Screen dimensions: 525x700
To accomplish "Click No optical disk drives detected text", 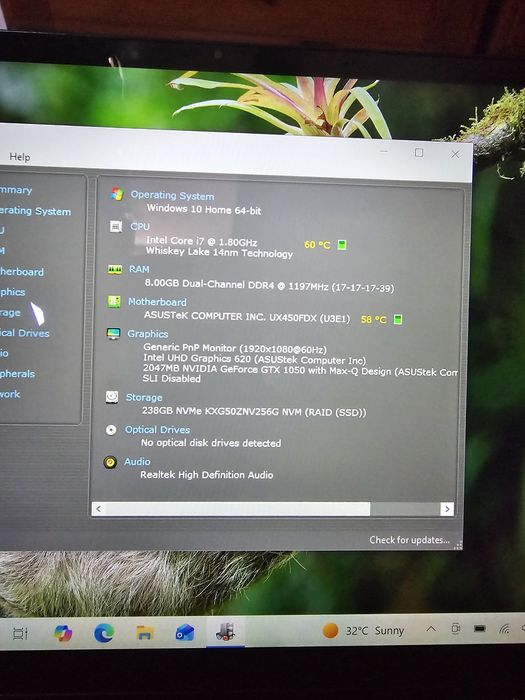I will click(211, 443).
